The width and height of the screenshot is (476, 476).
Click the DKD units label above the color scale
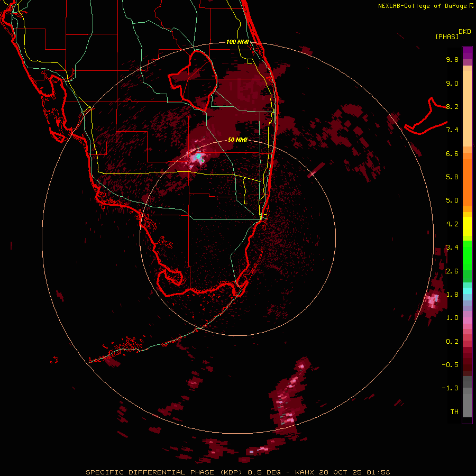click(465, 32)
